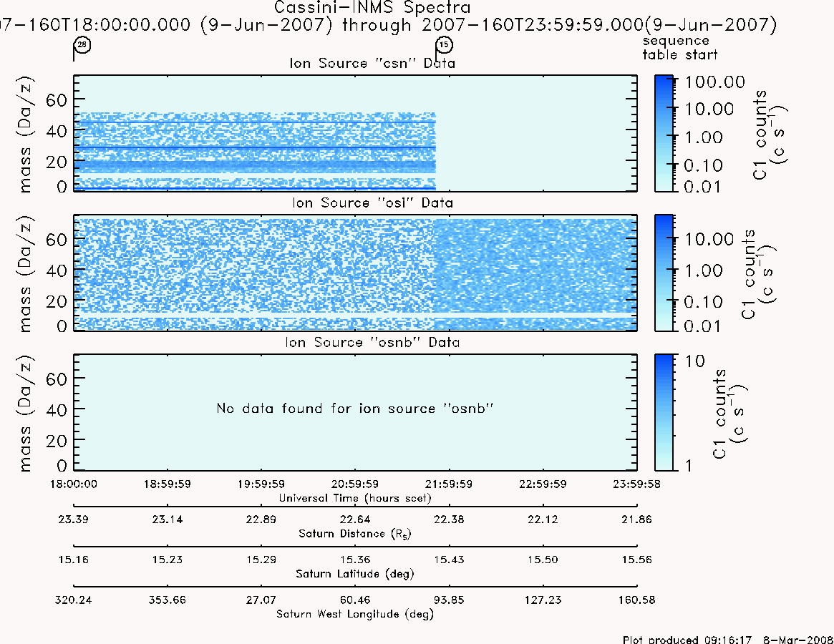Click the 'Ion Source "csn" Data' heading

pos(372,63)
